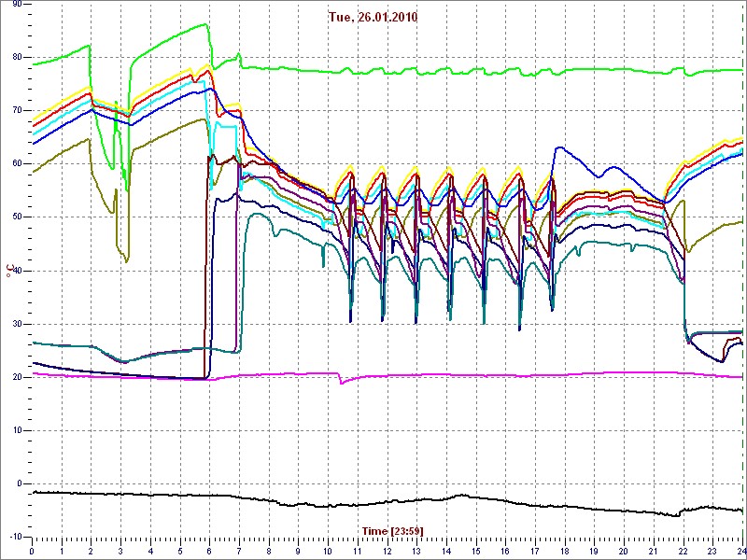Select the '20' temperature axis label
Screen dimensions: 747x560
tap(16, 377)
